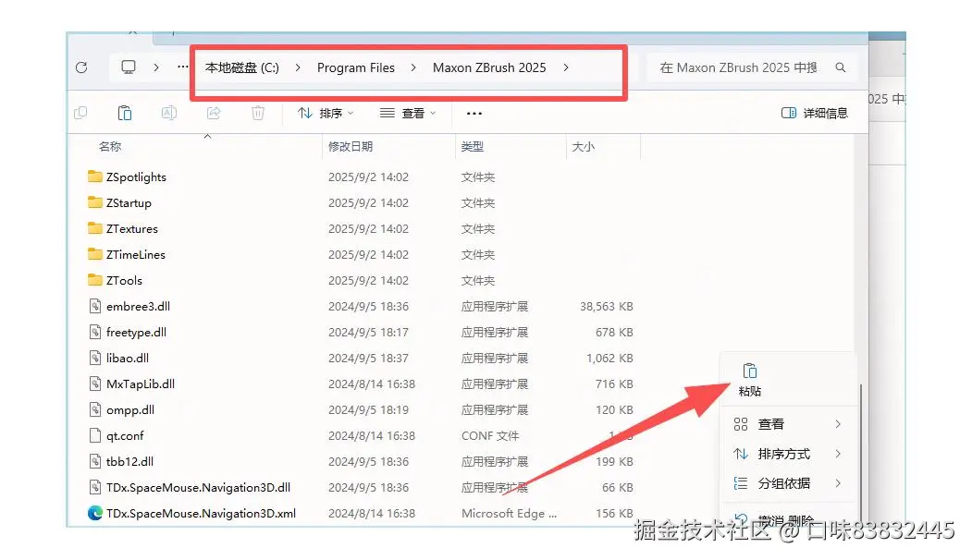The width and height of the screenshot is (972, 560).
Task: Click the Refresh icon beside the address bar
Action: [x=83, y=67]
